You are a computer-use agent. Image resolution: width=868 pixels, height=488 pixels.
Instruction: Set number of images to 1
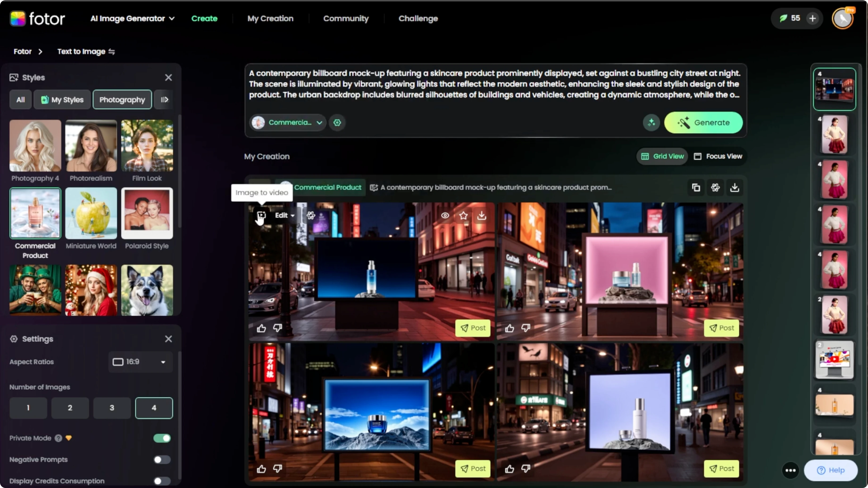tap(28, 408)
